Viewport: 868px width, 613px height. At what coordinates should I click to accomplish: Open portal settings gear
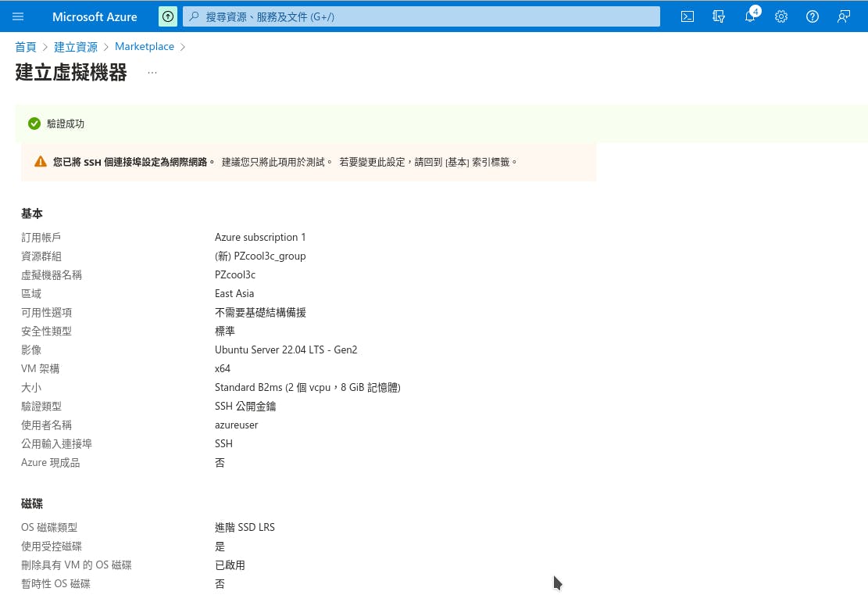(781, 16)
